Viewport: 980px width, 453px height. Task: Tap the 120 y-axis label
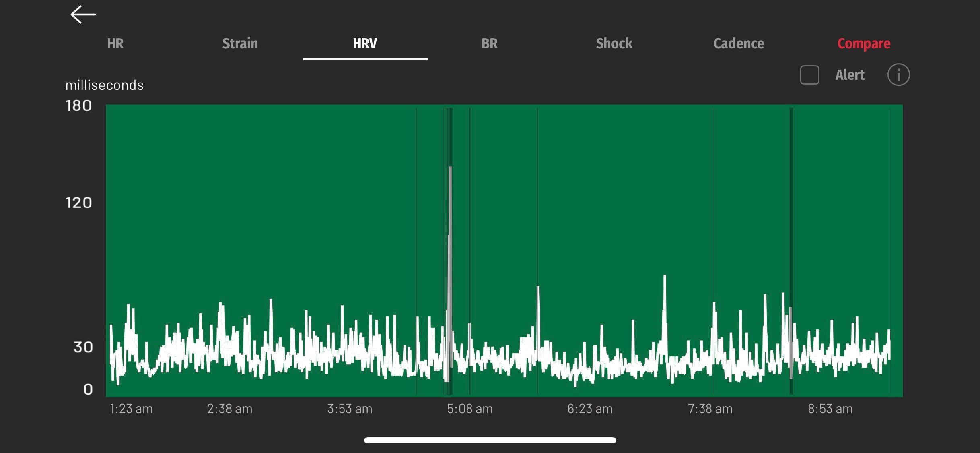[79, 203]
